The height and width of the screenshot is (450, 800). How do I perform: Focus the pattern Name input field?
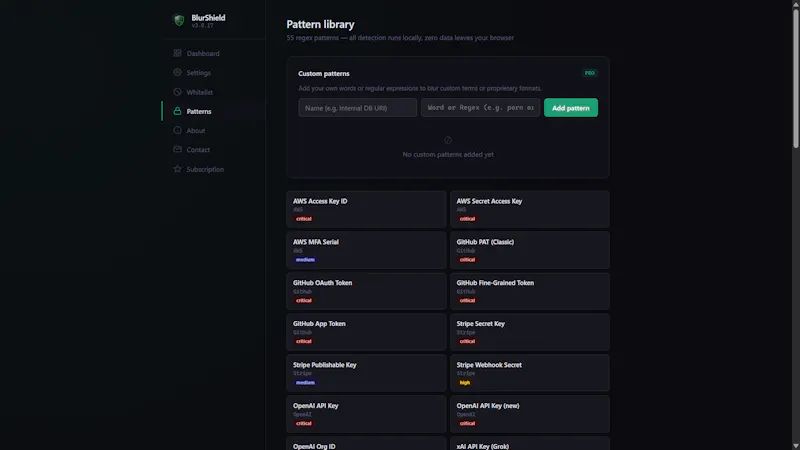coord(358,108)
